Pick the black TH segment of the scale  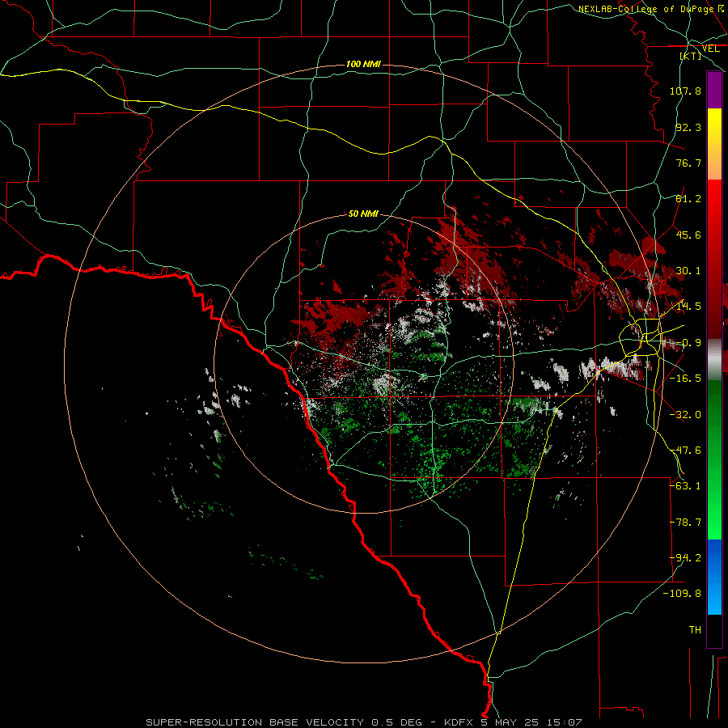pos(714,630)
